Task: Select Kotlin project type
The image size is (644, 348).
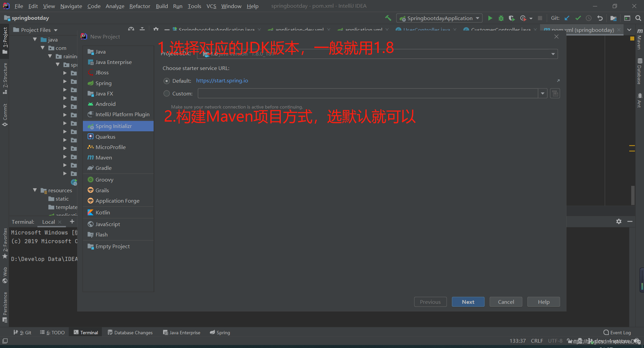Action: 118,212
